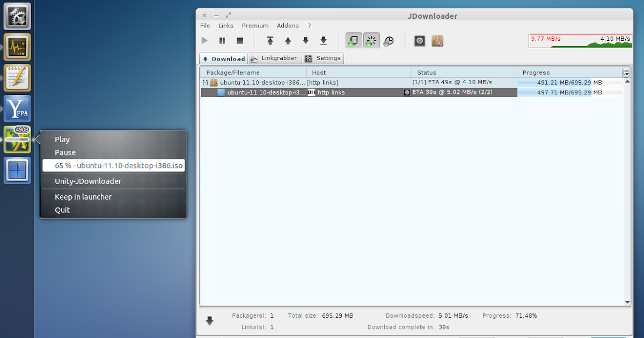Viewport: 644px width, 338px height.
Task: Switch to the Linkgrabber tab
Action: pos(274,58)
